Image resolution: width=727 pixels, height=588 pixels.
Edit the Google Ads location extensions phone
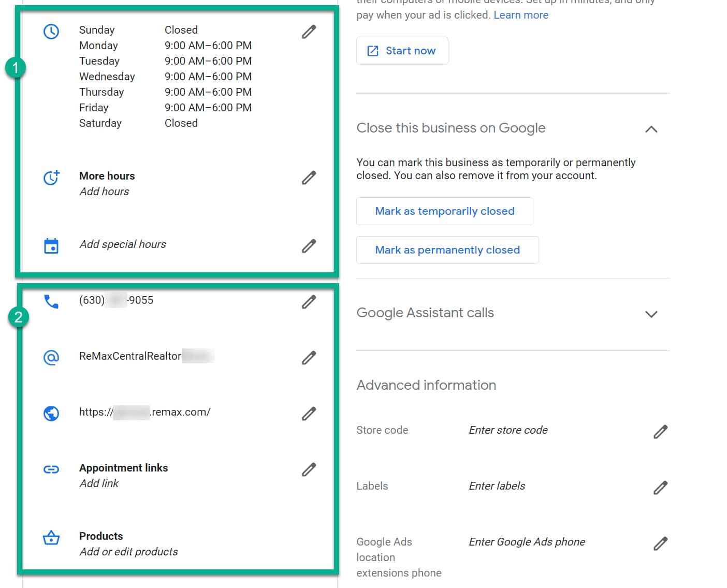660,543
